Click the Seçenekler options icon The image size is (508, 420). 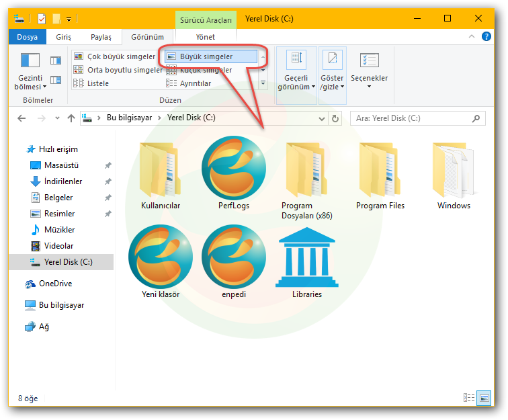(370, 60)
